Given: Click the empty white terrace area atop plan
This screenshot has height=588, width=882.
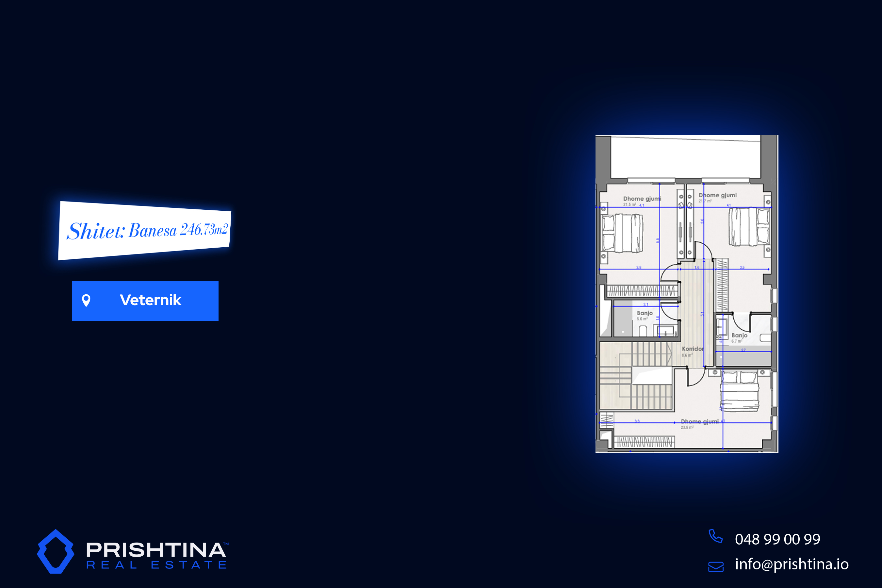Looking at the screenshot, I should 685,157.
